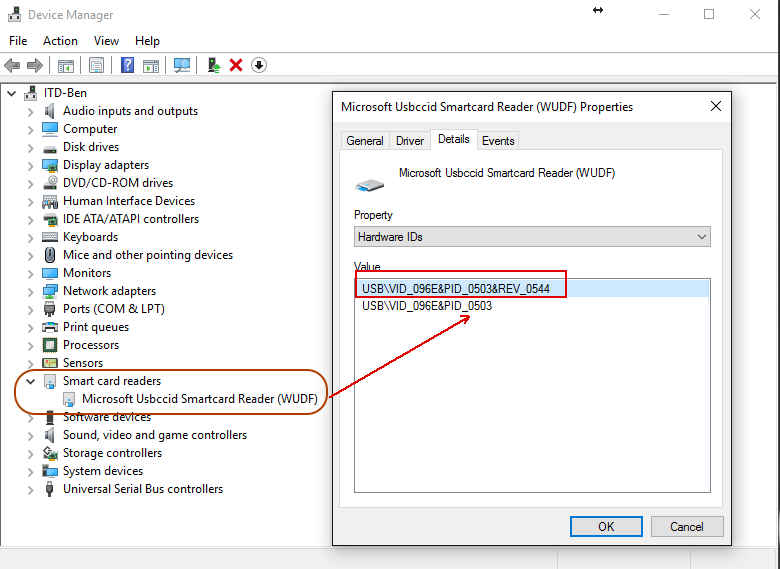Click the Smart card readers category icon

50,381
